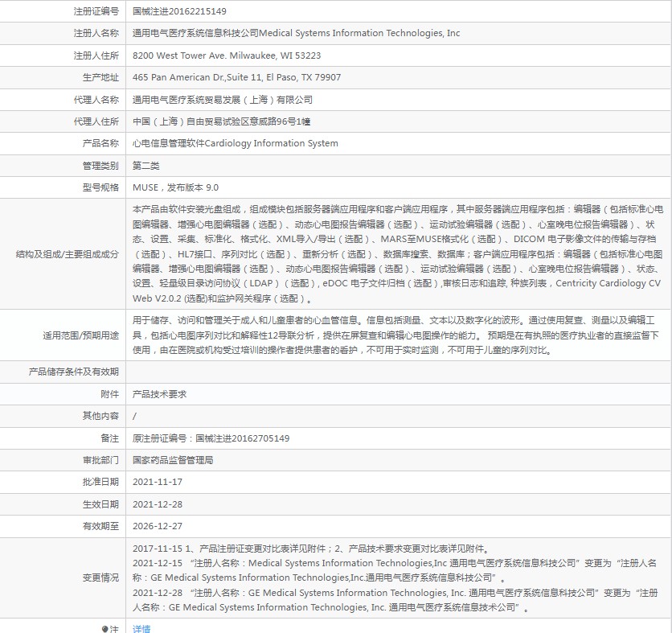Click the agent address in 上海自由贸易试验区
672x633 pixels.
click(221, 121)
